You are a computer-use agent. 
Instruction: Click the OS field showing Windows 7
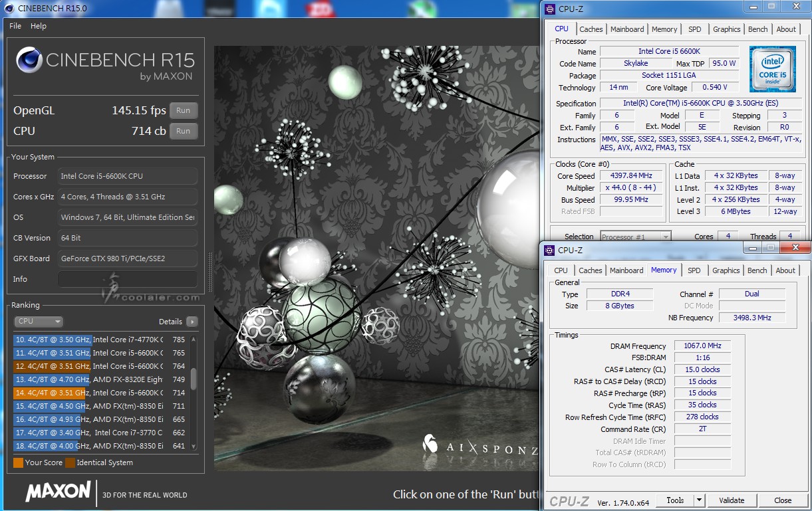tap(128, 217)
